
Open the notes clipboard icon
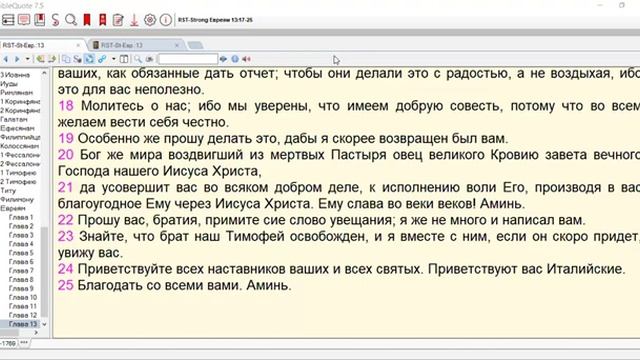point(118,20)
